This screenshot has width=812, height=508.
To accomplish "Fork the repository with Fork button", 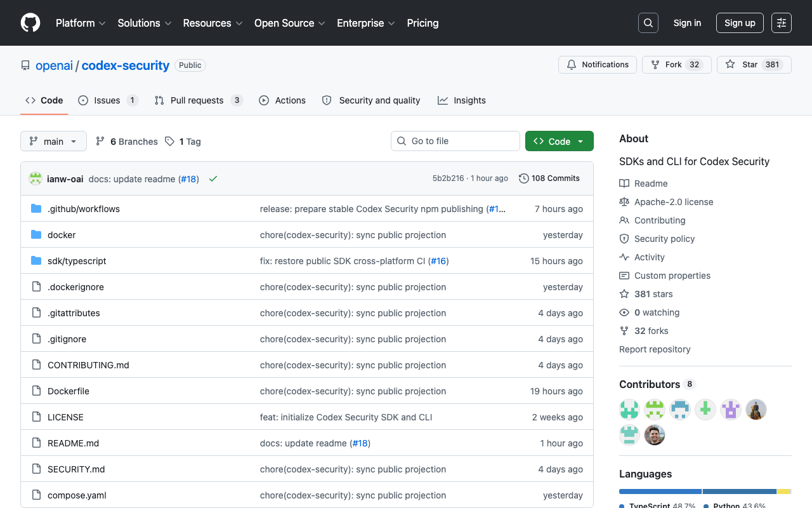I will pos(677,65).
